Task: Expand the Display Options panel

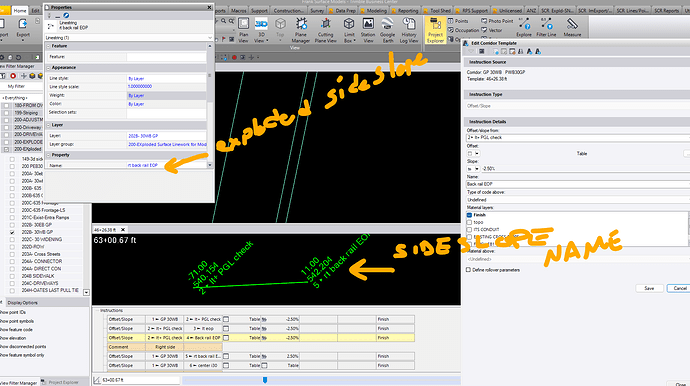Action: point(22,303)
